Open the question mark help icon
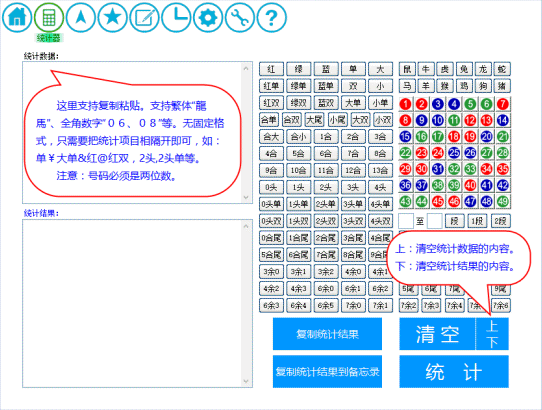 [x=272, y=17]
